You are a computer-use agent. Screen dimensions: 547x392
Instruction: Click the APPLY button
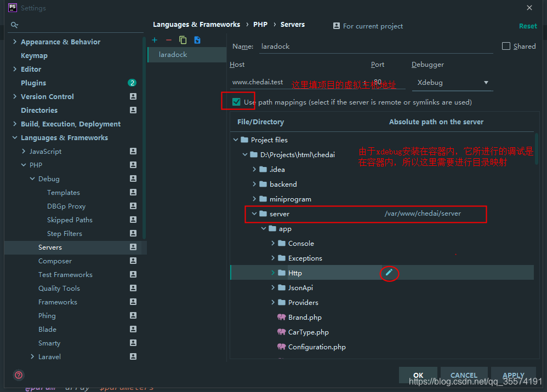tap(513, 375)
